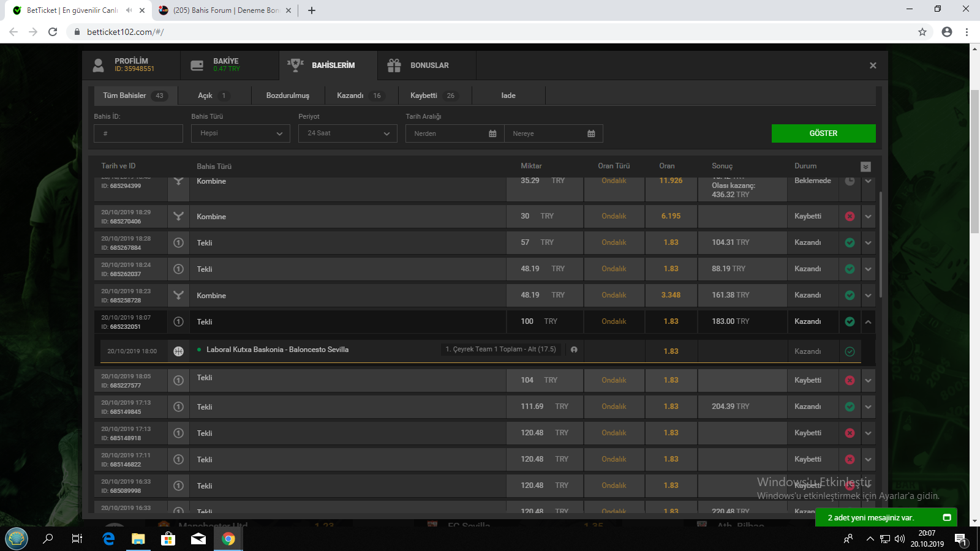Click Kombine type icon for bet 685270406
The height and width of the screenshot is (551, 980).
click(178, 216)
